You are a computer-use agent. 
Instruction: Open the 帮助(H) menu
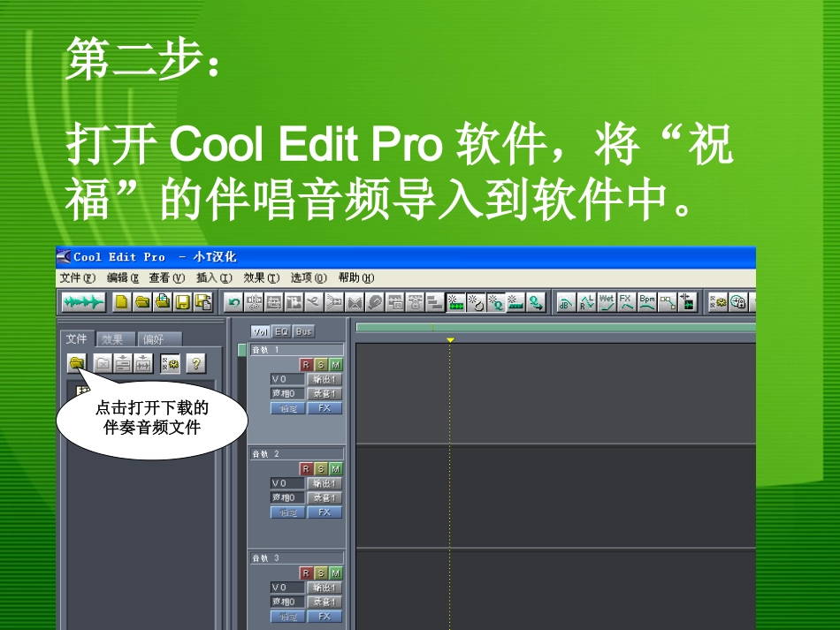click(x=356, y=277)
